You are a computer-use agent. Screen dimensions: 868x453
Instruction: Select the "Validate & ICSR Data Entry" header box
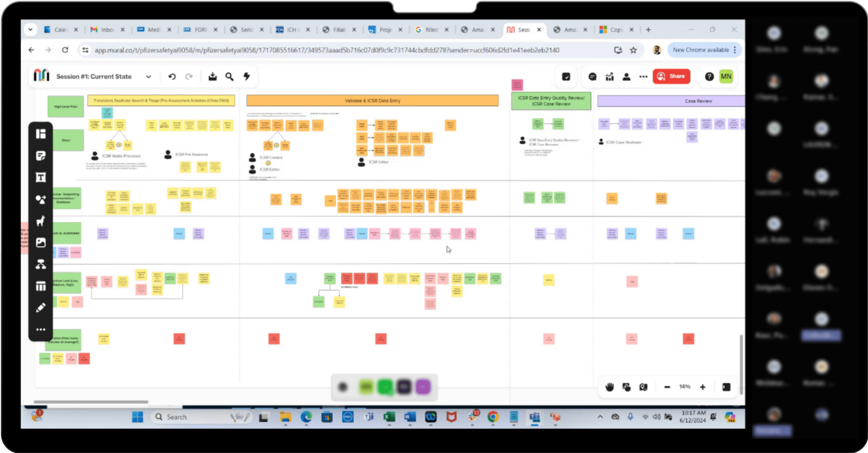[372, 101]
